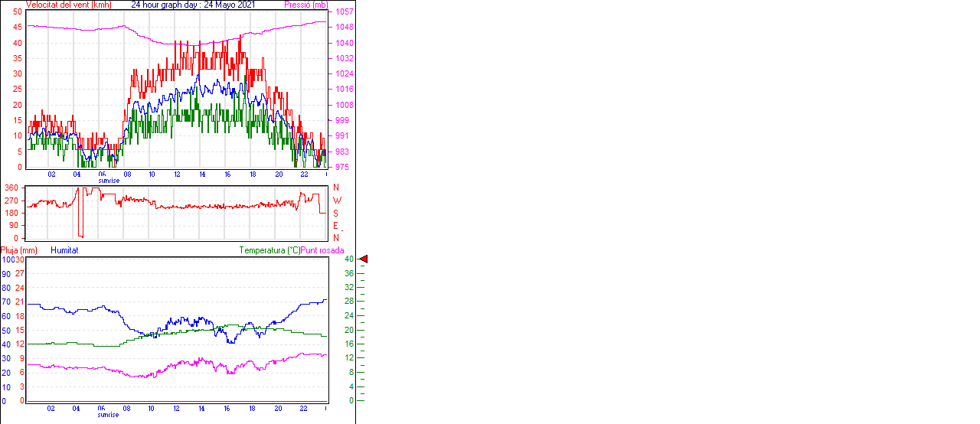Image resolution: width=980 pixels, height=424 pixels.
Task: Click the red arrow marker beside 40
Action: (x=364, y=259)
